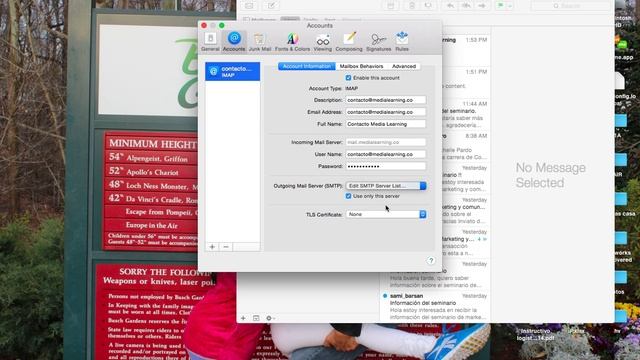This screenshot has height=360, width=640.
Task: Click the Get Mail envelope icon in Mail toolbar
Action: [x=249, y=6]
